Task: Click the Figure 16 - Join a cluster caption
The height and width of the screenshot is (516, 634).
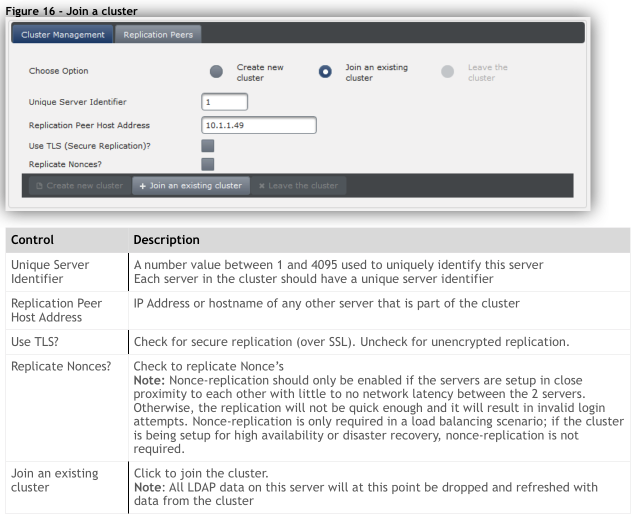Action: click(71, 11)
